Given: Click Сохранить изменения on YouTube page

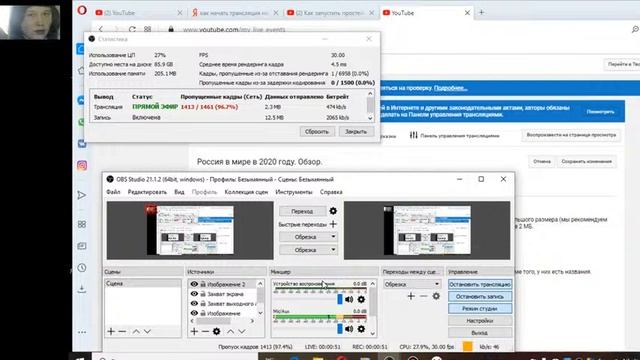Looking at the screenshot, I should (587, 162).
